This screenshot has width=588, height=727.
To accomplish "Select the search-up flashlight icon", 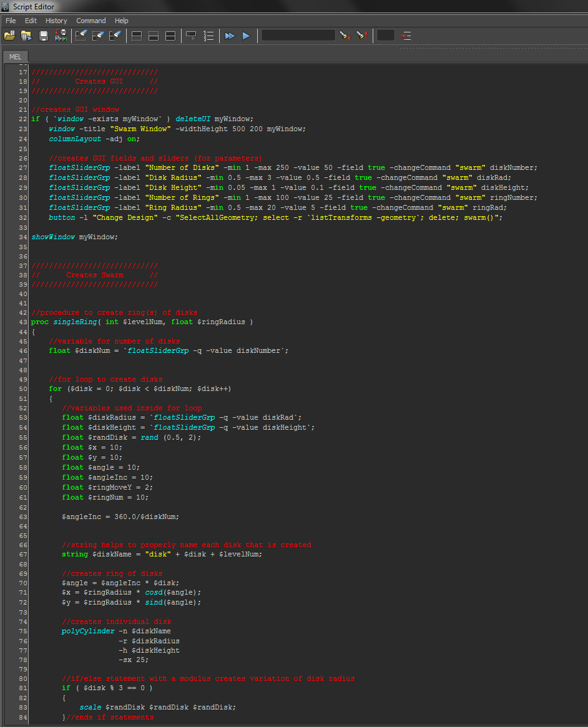I will coord(361,36).
